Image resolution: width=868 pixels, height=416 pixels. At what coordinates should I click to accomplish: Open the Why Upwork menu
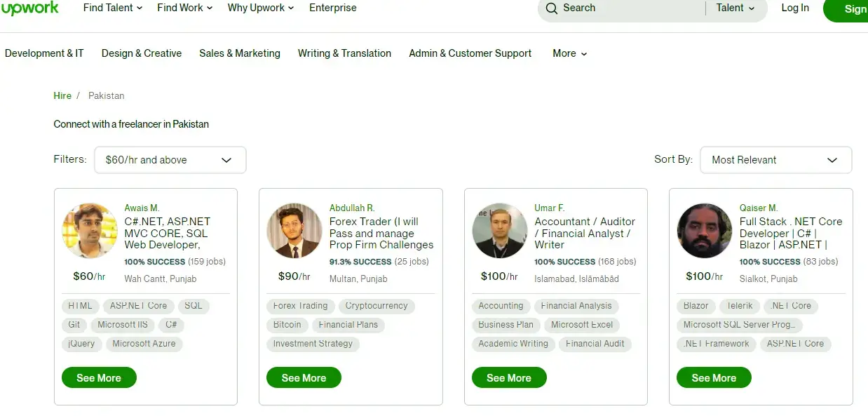pos(261,8)
